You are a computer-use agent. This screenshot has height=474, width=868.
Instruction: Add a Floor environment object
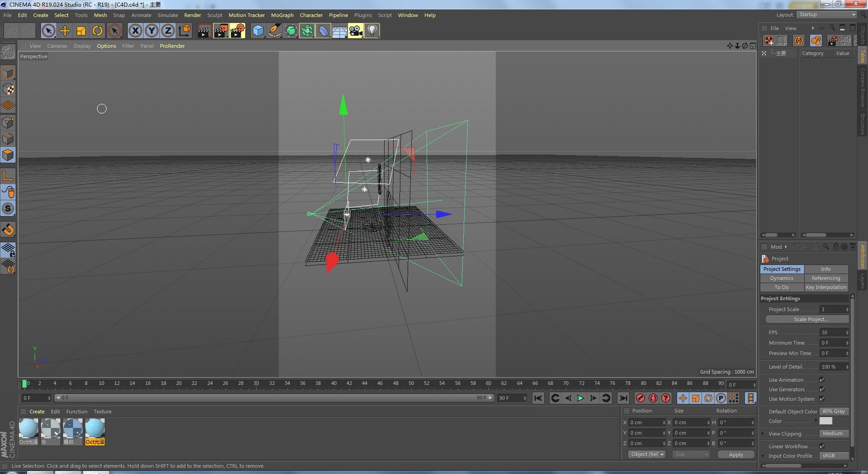(x=340, y=31)
